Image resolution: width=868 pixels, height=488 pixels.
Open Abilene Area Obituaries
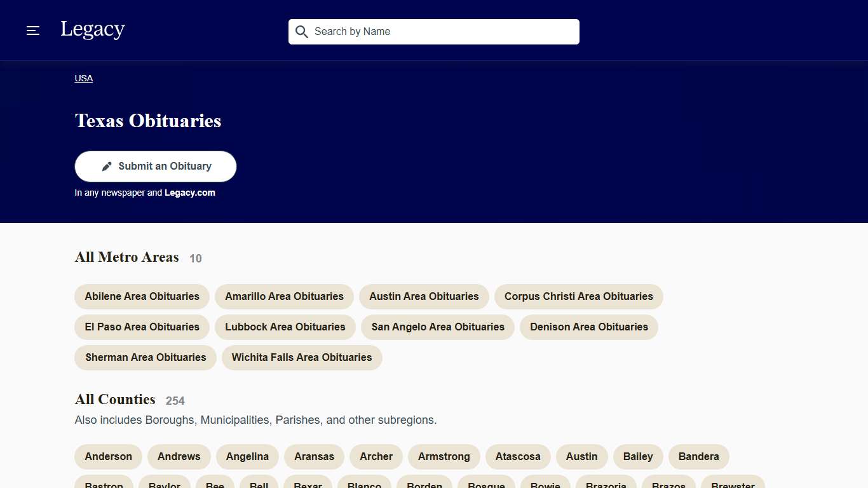click(142, 297)
